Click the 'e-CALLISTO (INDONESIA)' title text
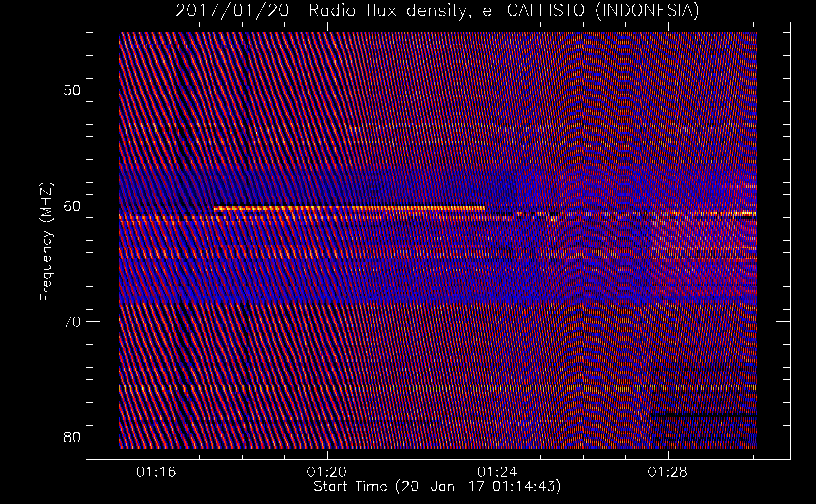This screenshot has height=504, width=816. tap(591, 10)
